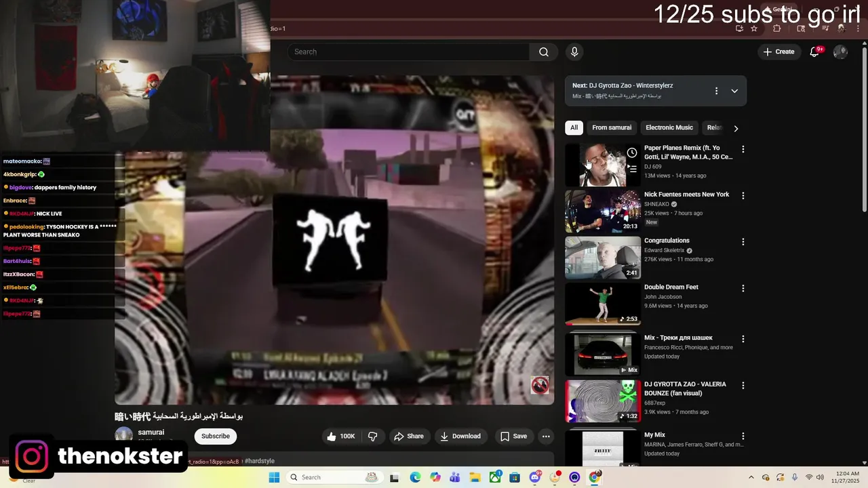Open more actions below the video
868x488 pixels.
pyautogui.click(x=546, y=436)
